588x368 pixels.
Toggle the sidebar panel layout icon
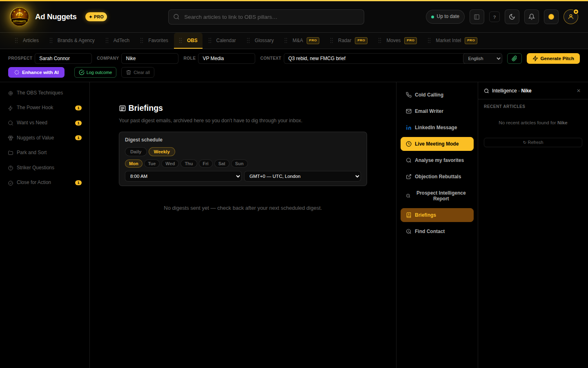[x=477, y=17]
